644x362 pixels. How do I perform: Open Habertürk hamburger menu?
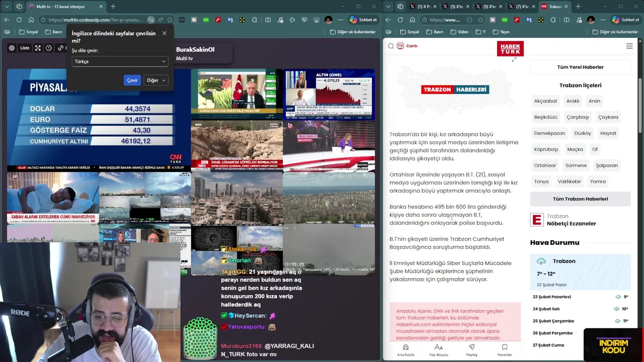point(629,46)
